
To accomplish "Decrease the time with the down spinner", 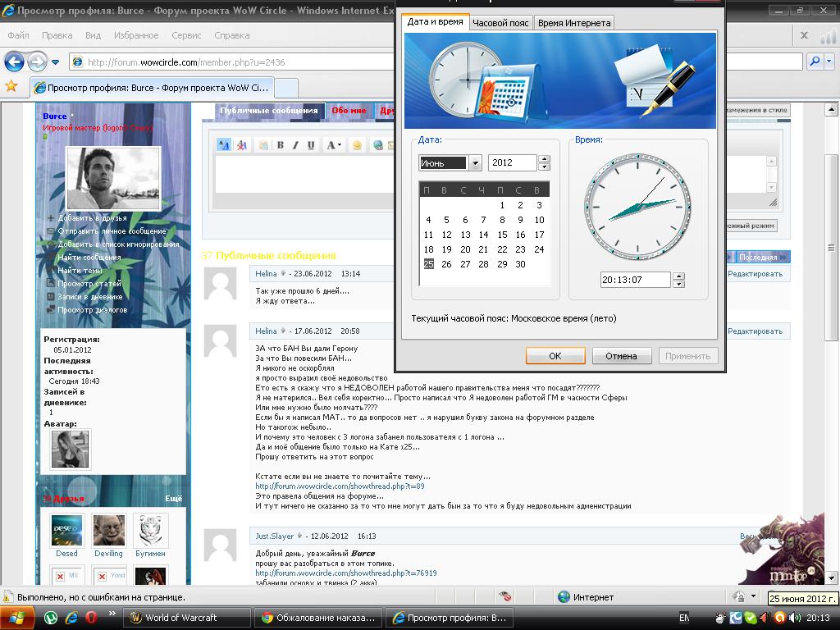I will tap(678, 284).
